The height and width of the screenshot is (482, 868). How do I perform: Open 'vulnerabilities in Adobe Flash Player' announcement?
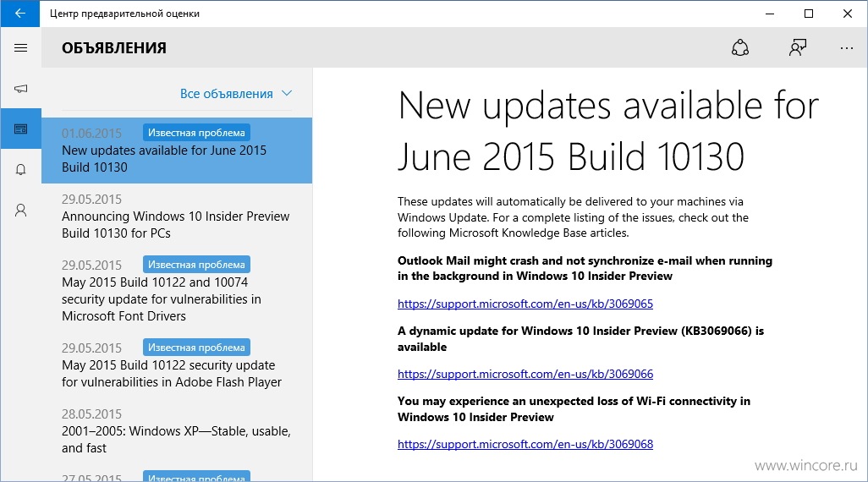177,365
